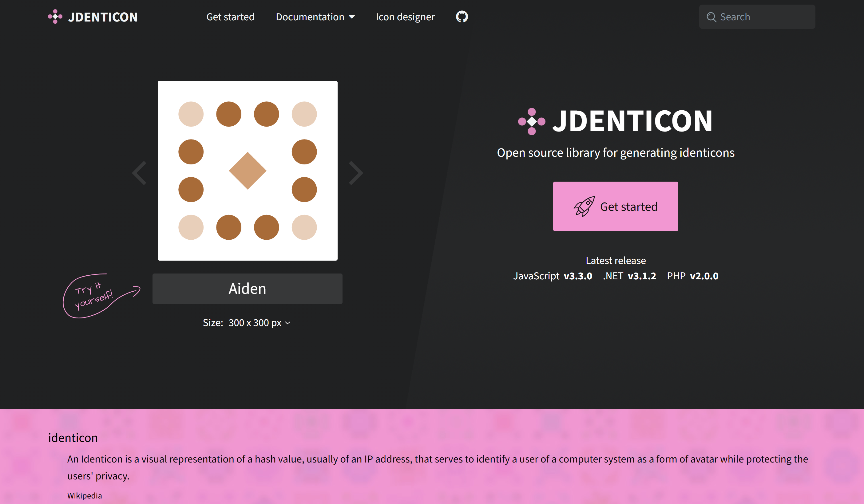Click the Aiden name text field

pyautogui.click(x=248, y=289)
